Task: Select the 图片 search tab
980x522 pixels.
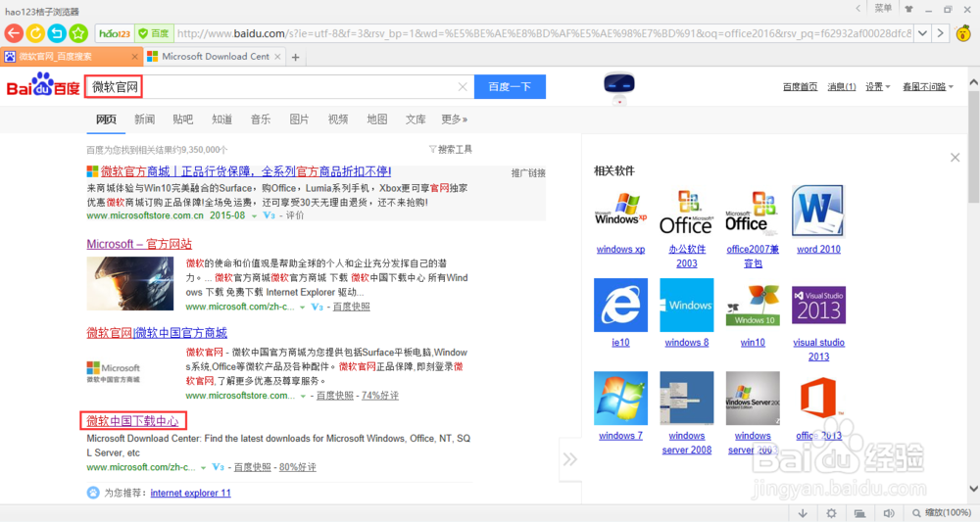Action: (299, 119)
